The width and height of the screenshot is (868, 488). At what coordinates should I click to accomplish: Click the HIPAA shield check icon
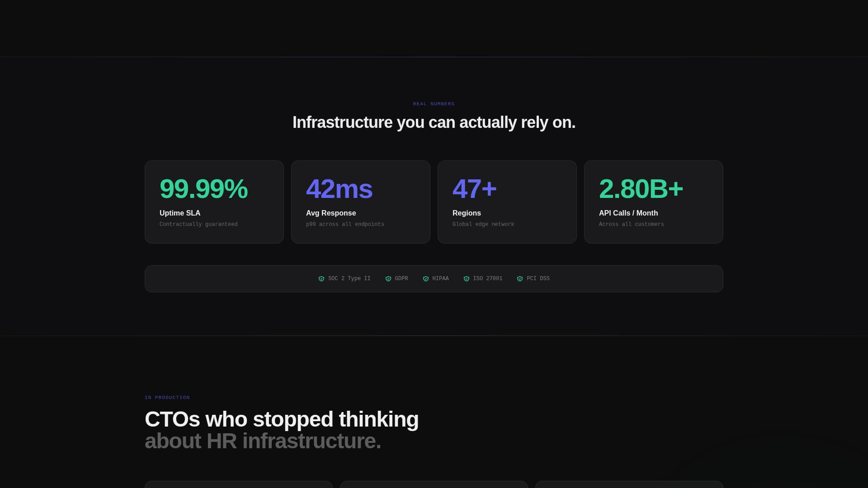(x=426, y=279)
